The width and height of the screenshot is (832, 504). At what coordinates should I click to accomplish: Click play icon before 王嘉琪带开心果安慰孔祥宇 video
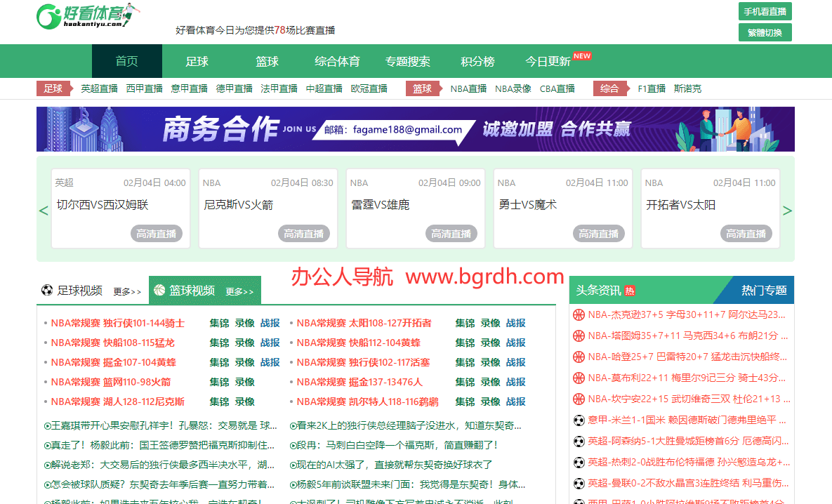[47, 425]
